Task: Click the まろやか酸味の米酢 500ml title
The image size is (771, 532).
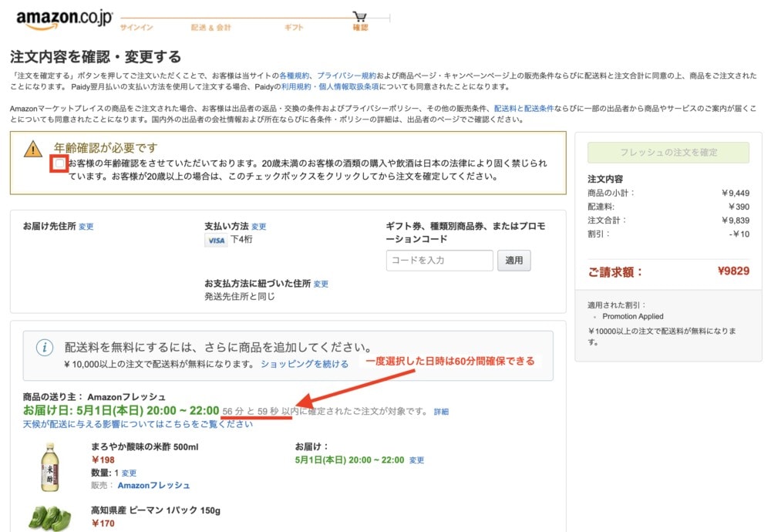Action: pos(145,447)
